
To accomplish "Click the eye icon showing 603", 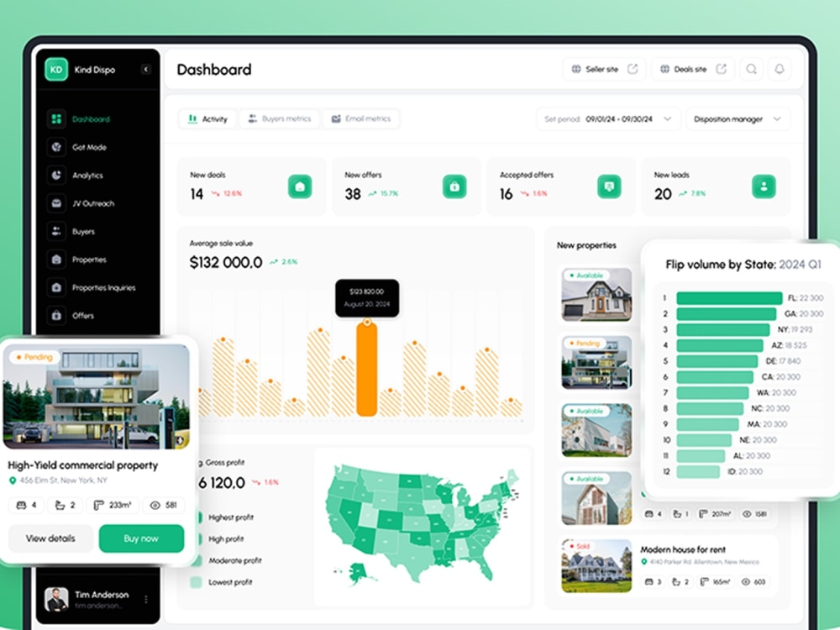I will pyautogui.click(x=746, y=582).
